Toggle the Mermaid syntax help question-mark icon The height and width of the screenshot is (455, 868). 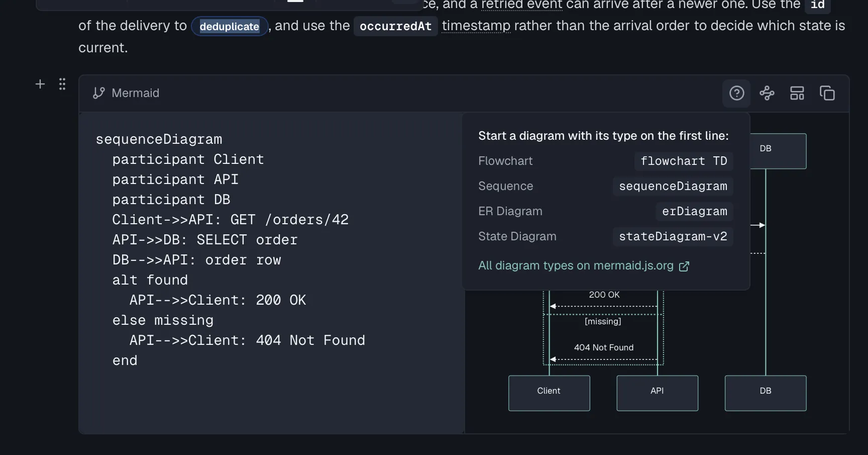click(x=736, y=93)
